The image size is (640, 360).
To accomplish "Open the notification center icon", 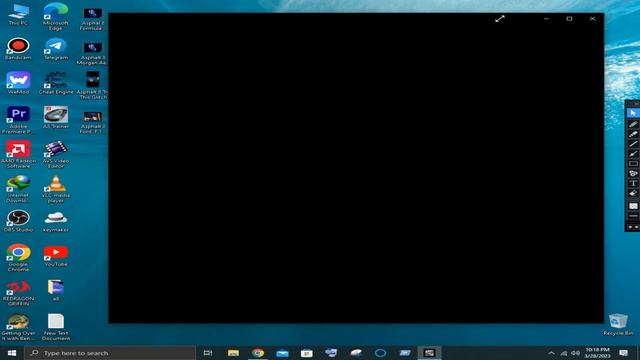I will click(623, 353).
